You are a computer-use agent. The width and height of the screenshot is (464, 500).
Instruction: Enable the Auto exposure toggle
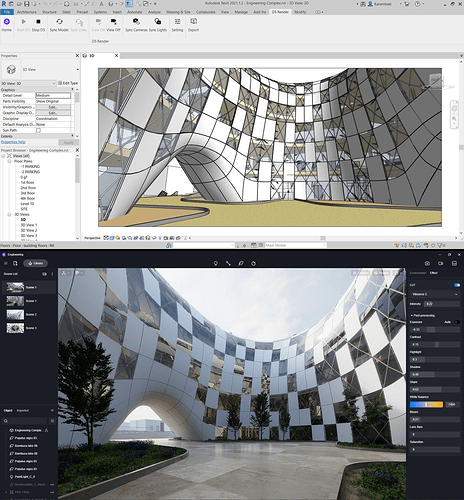(457, 322)
